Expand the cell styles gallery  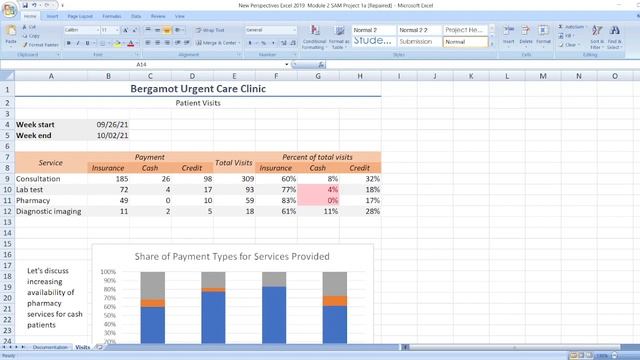click(x=492, y=44)
